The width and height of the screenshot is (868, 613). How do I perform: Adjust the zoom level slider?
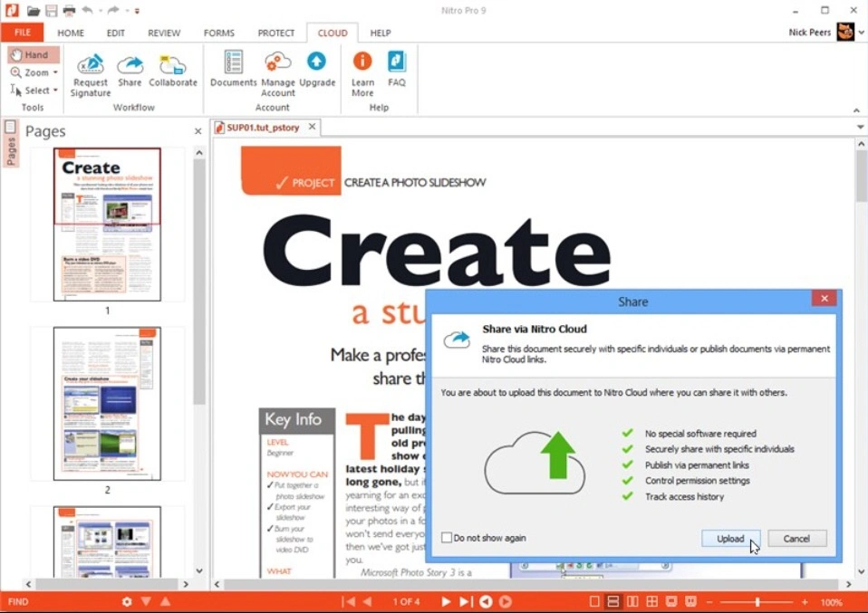click(757, 600)
